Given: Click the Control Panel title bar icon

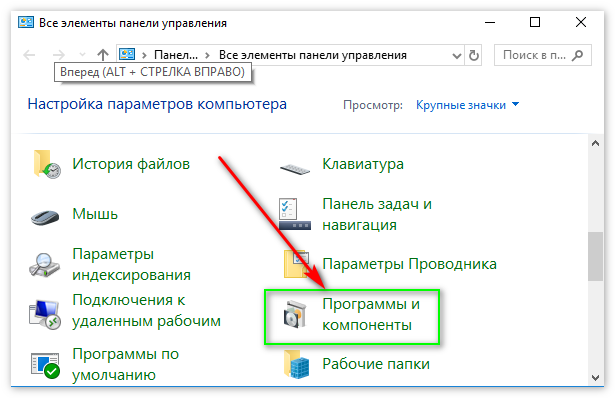Looking at the screenshot, I should 26,22.
